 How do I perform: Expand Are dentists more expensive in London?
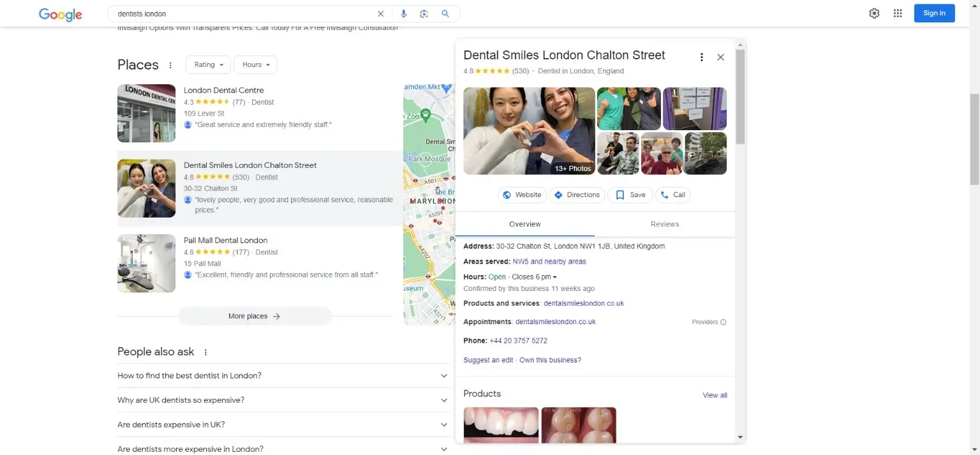283,449
